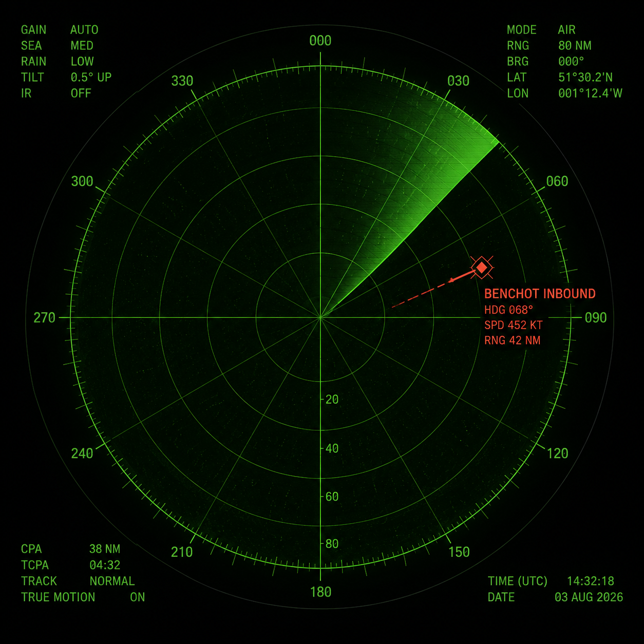The width and height of the screenshot is (644, 644).
Task: Click the SEA MED clutter value
Action: tap(82, 46)
